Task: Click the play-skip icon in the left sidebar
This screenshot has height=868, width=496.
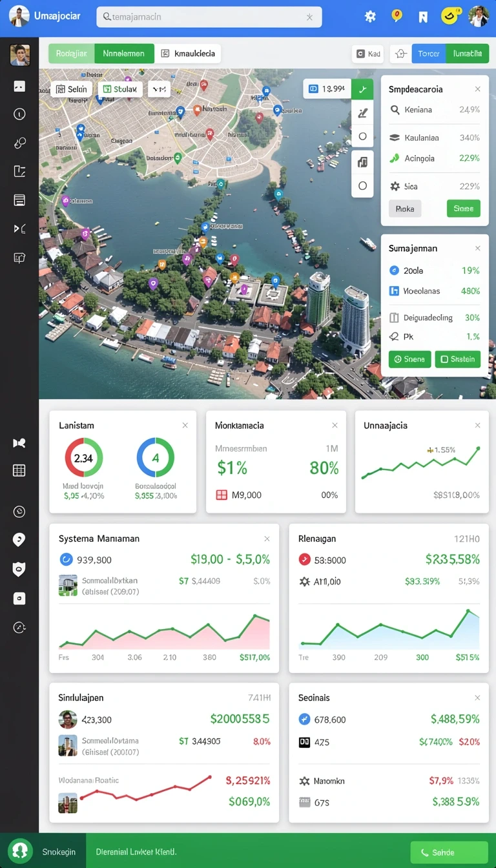Action: click(19, 229)
